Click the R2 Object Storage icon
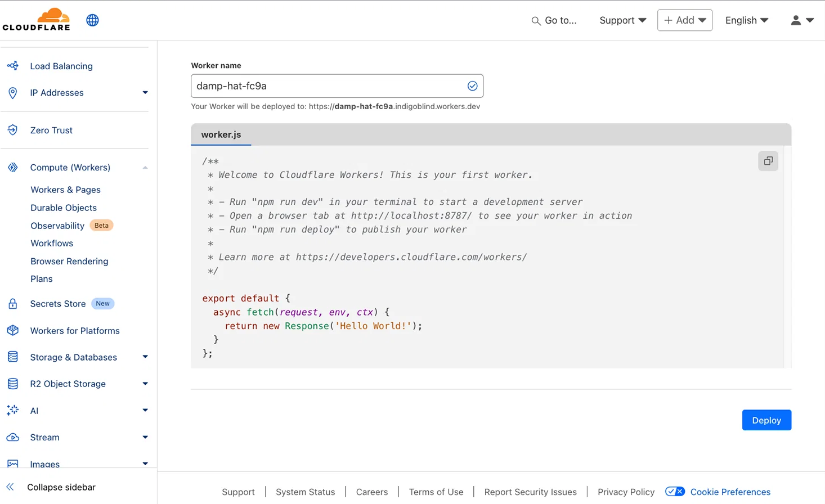825x504 pixels. coord(13,384)
